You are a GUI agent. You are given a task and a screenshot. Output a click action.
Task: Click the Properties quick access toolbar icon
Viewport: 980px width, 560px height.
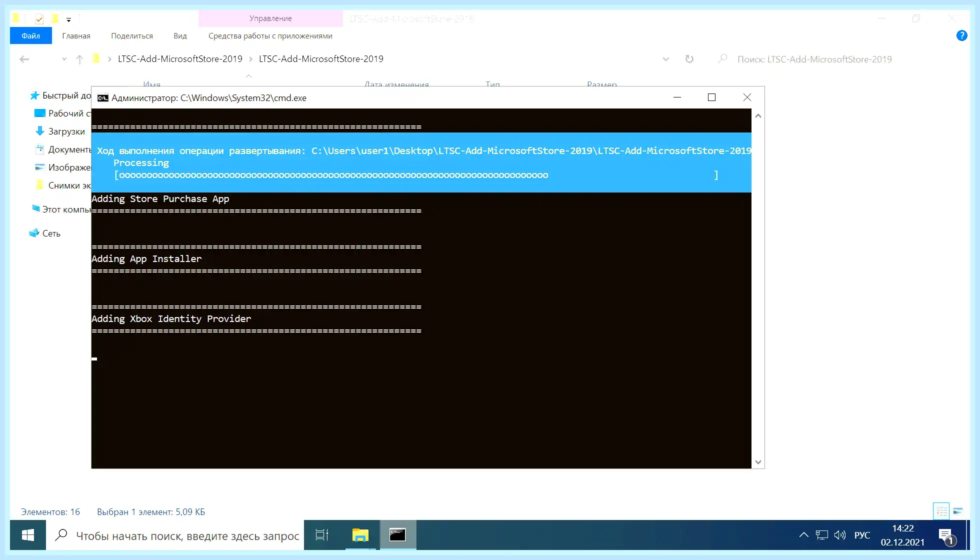(x=39, y=19)
